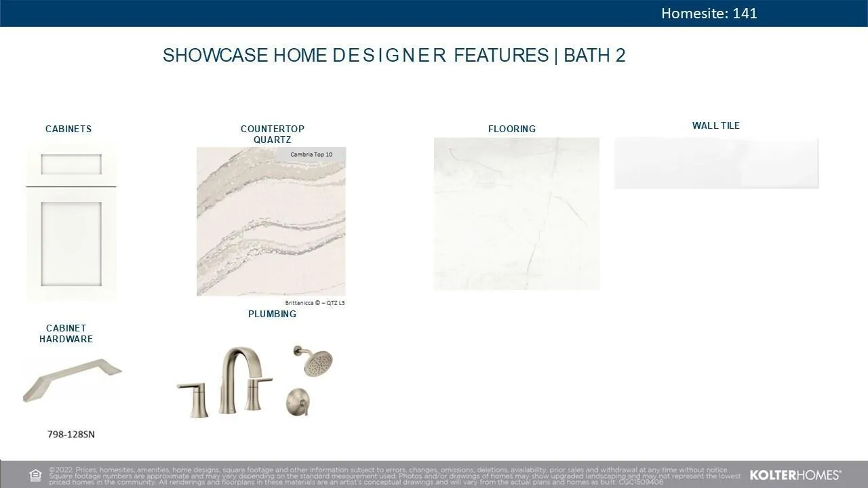Select the Showcase Home Designer Features title
868x488 pixels.
pyautogui.click(x=393, y=56)
